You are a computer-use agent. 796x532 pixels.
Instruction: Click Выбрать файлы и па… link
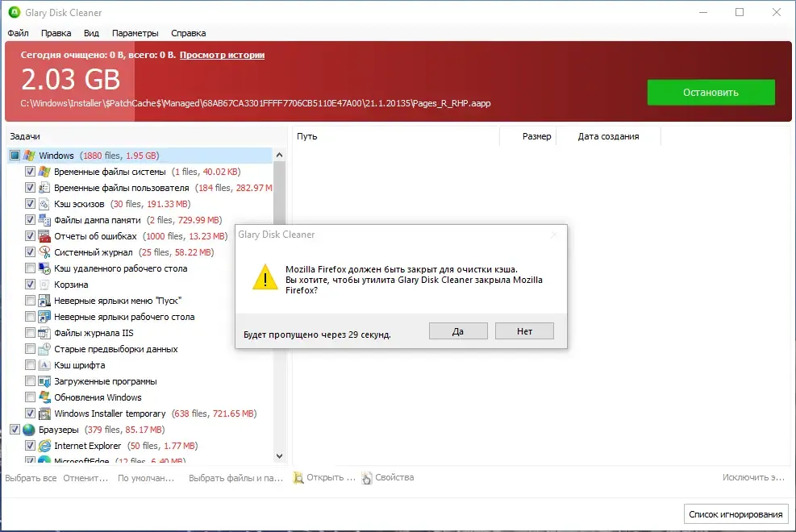click(x=236, y=478)
